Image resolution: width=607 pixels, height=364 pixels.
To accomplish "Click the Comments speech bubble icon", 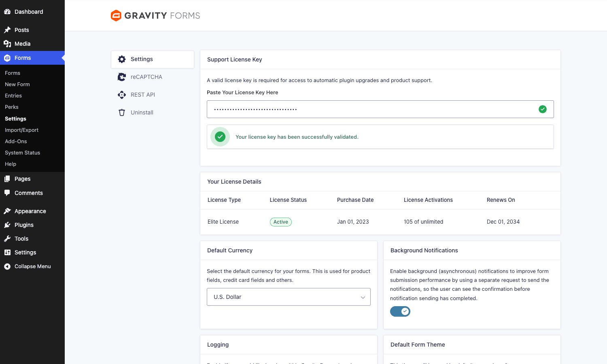I will click(x=7, y=193).
